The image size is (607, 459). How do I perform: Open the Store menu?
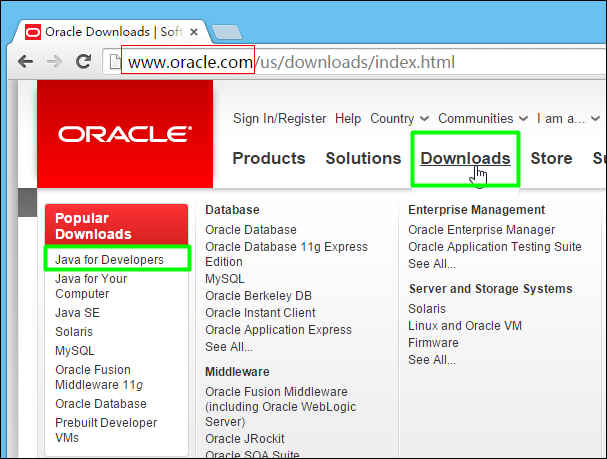[x=551, y=158]
